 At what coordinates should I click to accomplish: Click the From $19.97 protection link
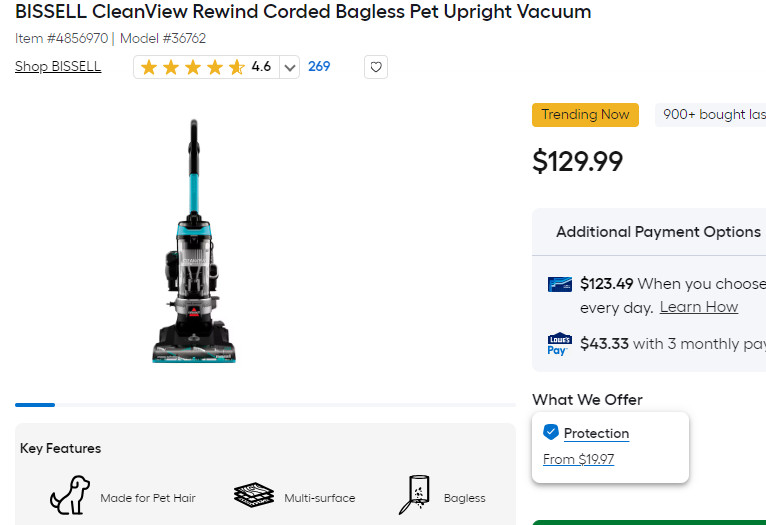(x=578, y=459)
